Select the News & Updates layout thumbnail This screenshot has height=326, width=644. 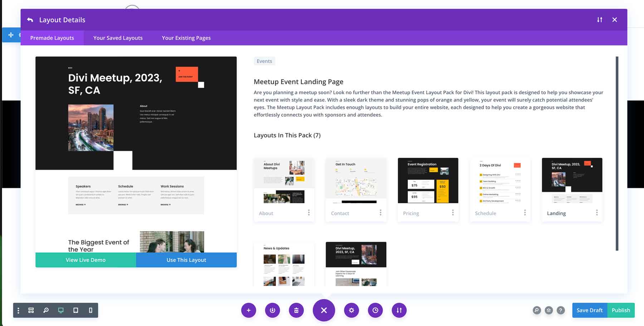284,264
